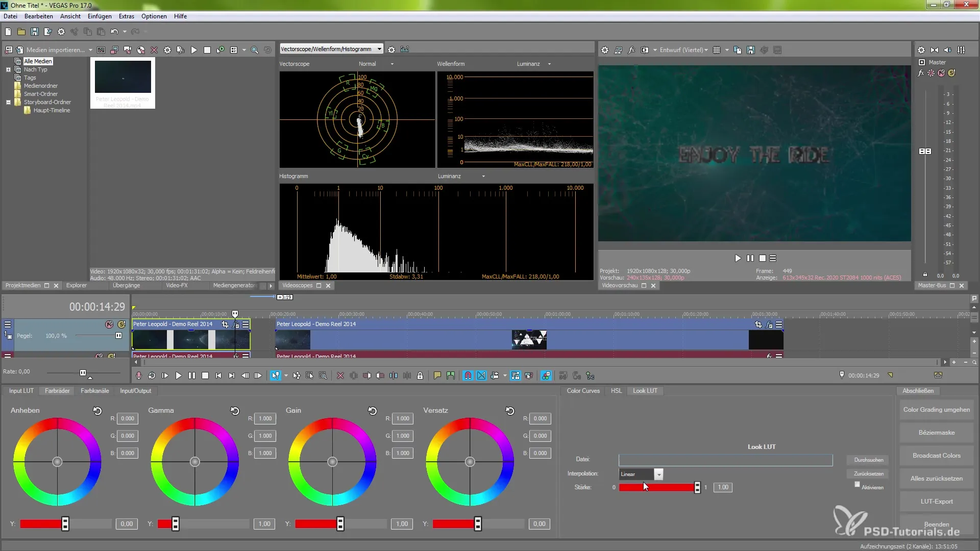Copy snapshot to clipboard in preview toolbar
The image size is (980, 551).
pyautogui.click(x=738, y=50)
